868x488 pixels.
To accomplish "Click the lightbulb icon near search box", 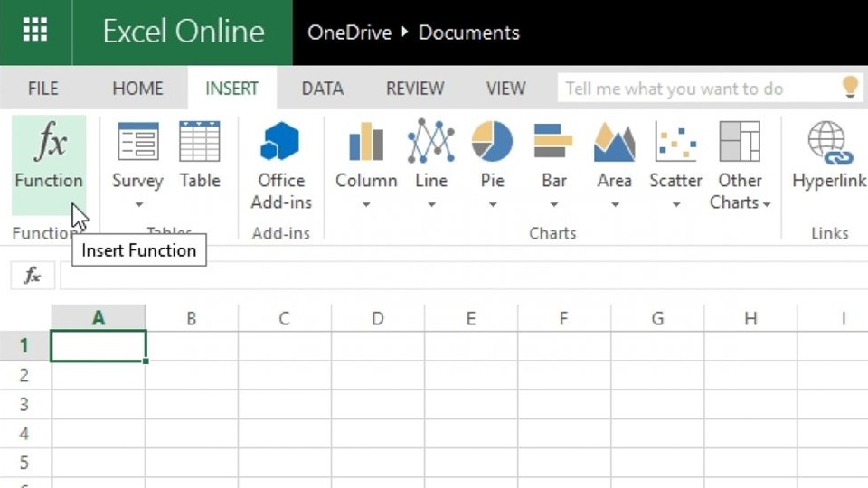I will (x=850, y=87).
